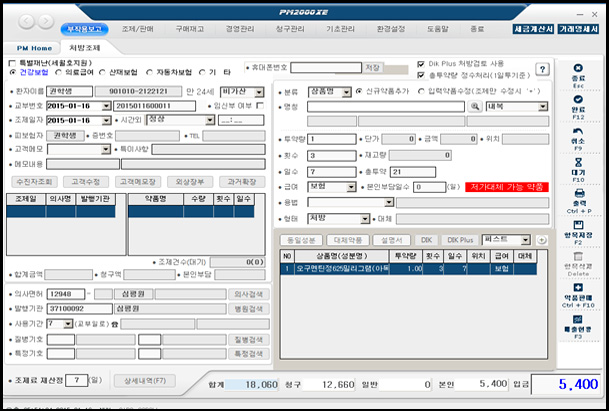609x411 pixels.
Task: Open the 조제일자 date dropdown
Action: (106, 121)
